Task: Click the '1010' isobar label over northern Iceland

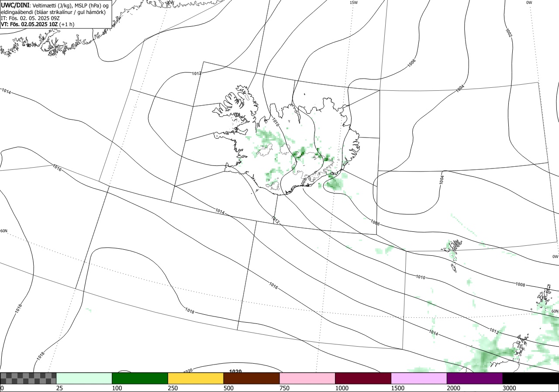Action: 275,123
